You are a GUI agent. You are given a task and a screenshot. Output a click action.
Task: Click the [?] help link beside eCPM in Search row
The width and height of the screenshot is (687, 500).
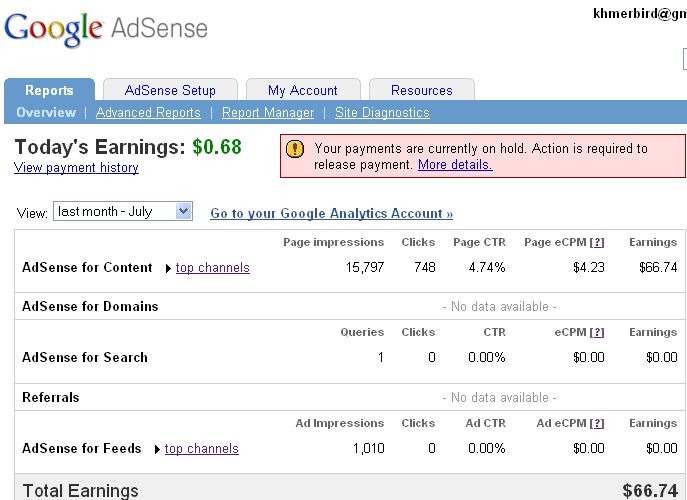click(x=597, y=333)
